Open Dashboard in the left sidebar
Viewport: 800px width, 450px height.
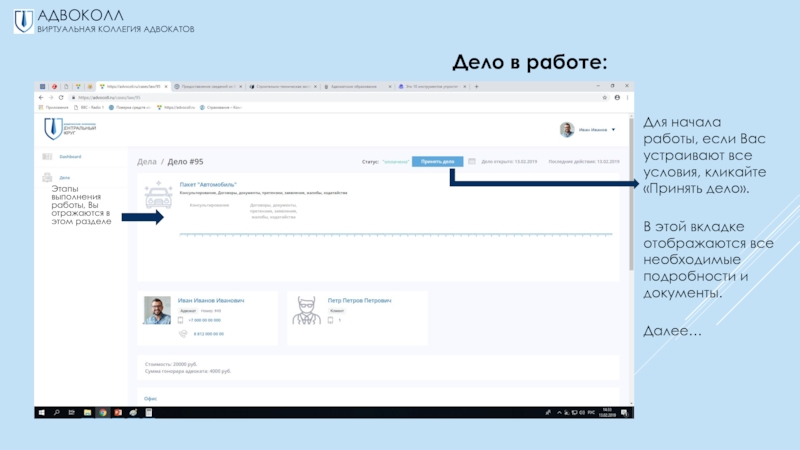(69, 157)
